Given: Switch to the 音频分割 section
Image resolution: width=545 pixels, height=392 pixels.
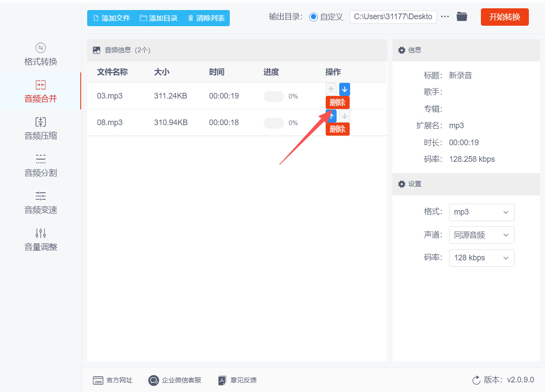Looking at the screenshot, I should [x=41, y=166].
